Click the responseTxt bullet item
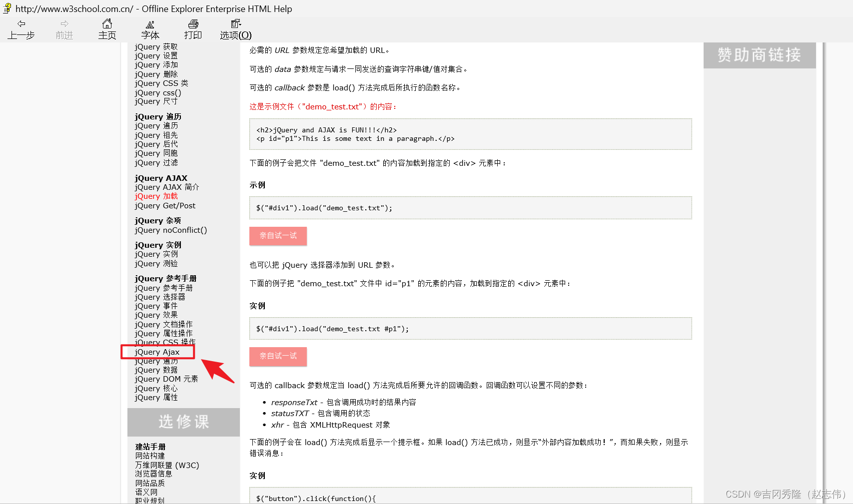This screenshot has height=504, width=853. [x=343, y=403]
